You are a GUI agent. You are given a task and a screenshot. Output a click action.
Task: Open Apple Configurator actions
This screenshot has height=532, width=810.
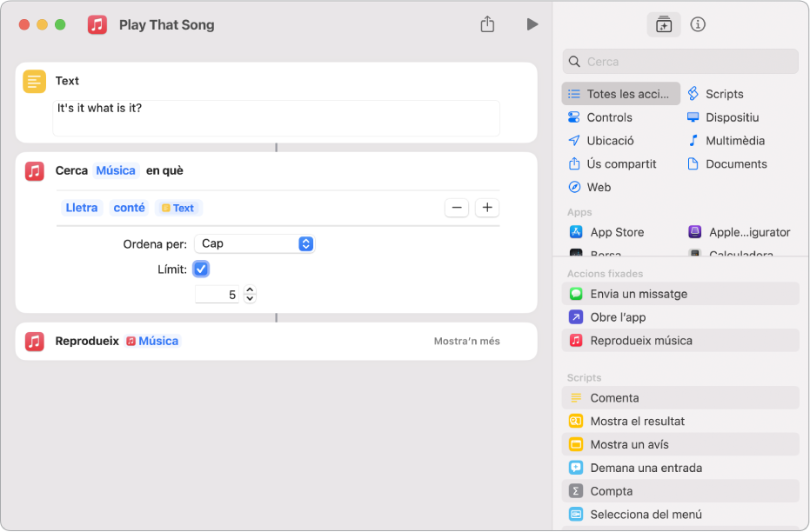pyautogui.click(x=740, y=232)
